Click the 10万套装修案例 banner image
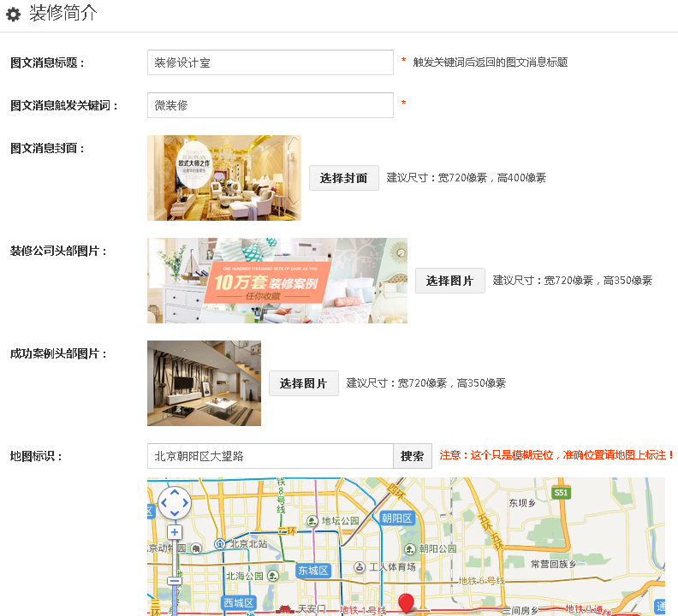678x616 pixels. pyautogui.click(x=277, y=281)
